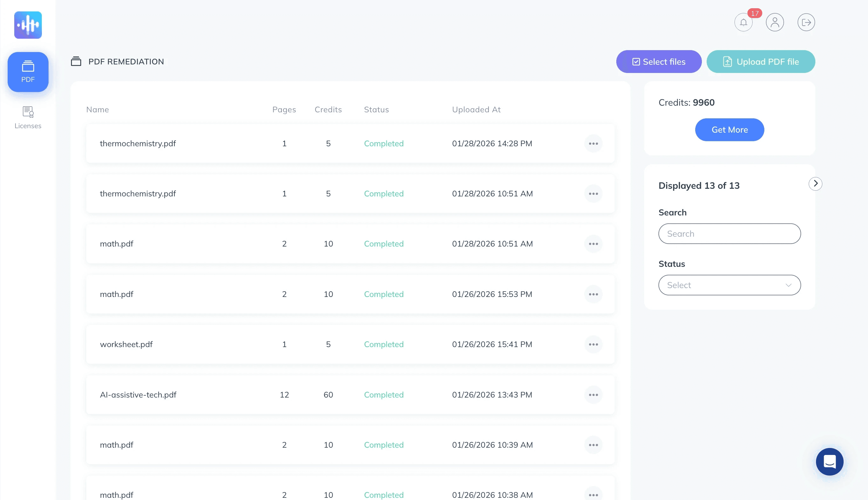This screenshot has height=500, width=868.
Task: Open the actions menu for worksheet.pdf
Action: (x=593, y=344)
